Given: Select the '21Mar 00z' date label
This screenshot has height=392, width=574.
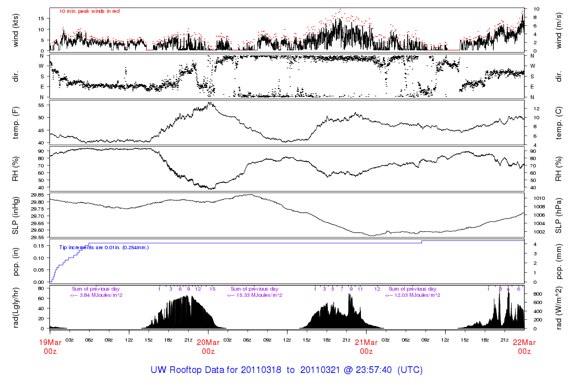Looking at the screenshot, I should [367, 347].
